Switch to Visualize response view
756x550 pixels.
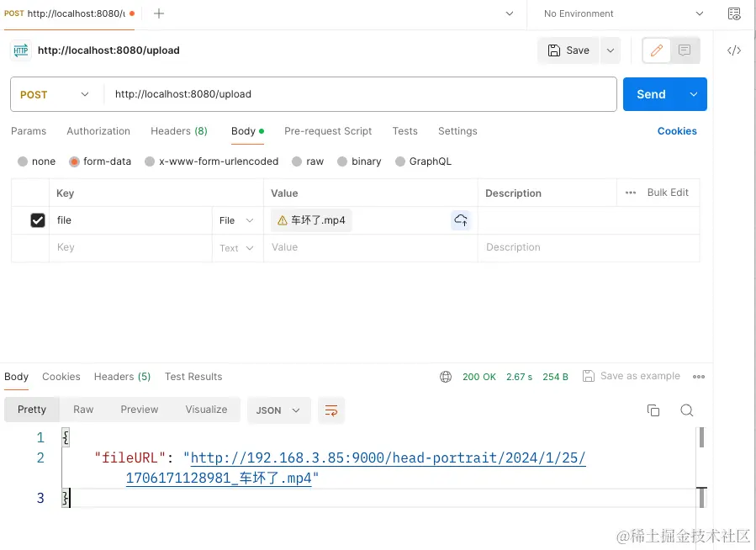(x=206, y=410)
